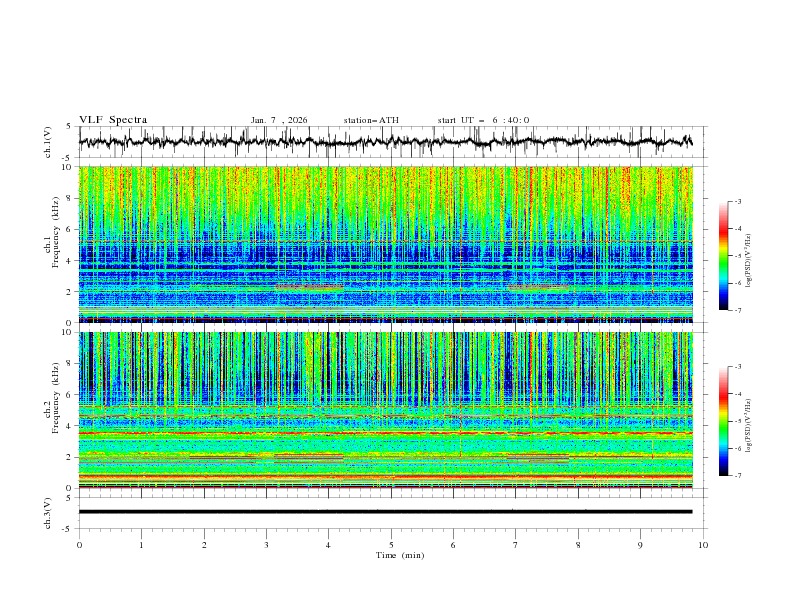
Task: Click the time axis tick label "10"
Action: click(703, 545)
